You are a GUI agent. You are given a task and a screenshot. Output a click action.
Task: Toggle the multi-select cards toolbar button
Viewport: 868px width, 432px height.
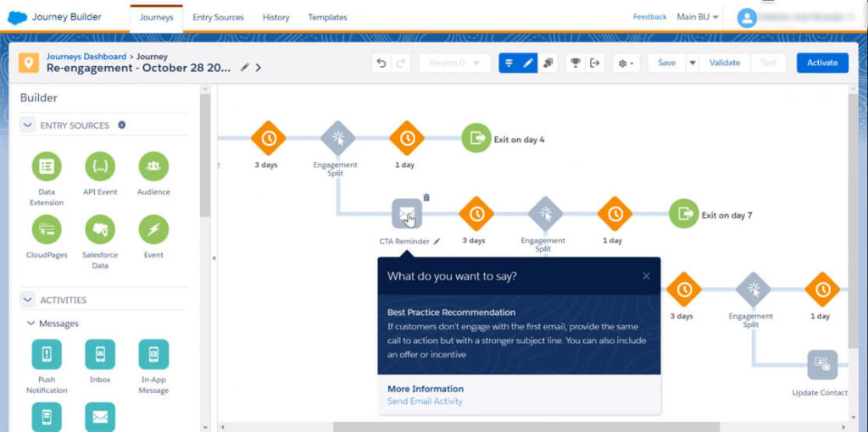pos(548,63)
